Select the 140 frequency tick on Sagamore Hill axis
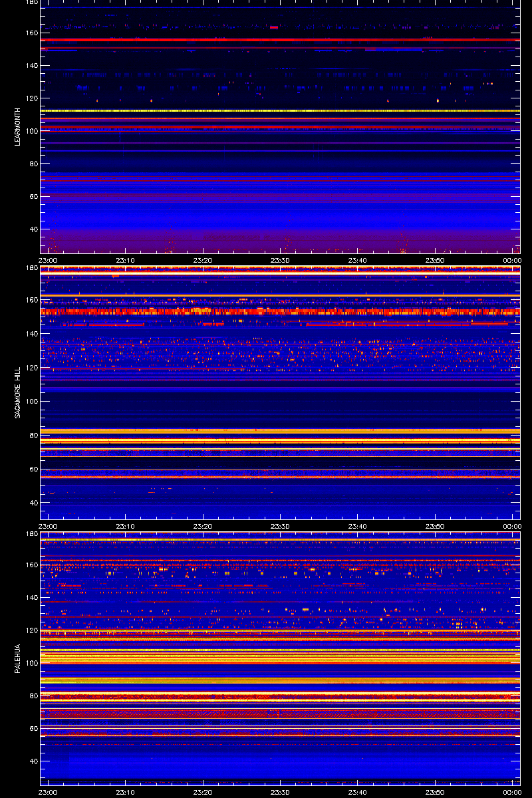This screenshot has width=532, height=798. click(32, 334)
